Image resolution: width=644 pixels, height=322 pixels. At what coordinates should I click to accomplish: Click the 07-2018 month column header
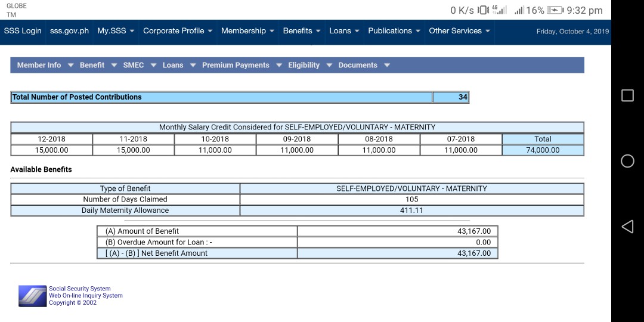pyautogui.click(x=461, y=139)
